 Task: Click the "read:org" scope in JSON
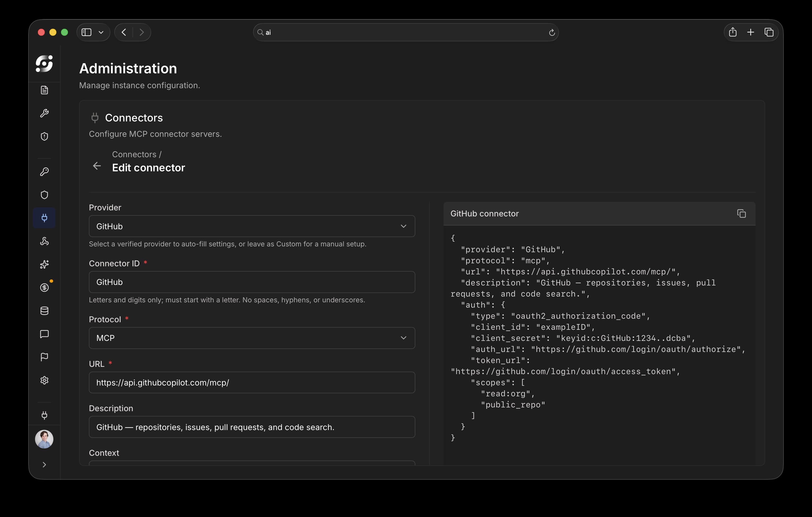click(507, 394)
